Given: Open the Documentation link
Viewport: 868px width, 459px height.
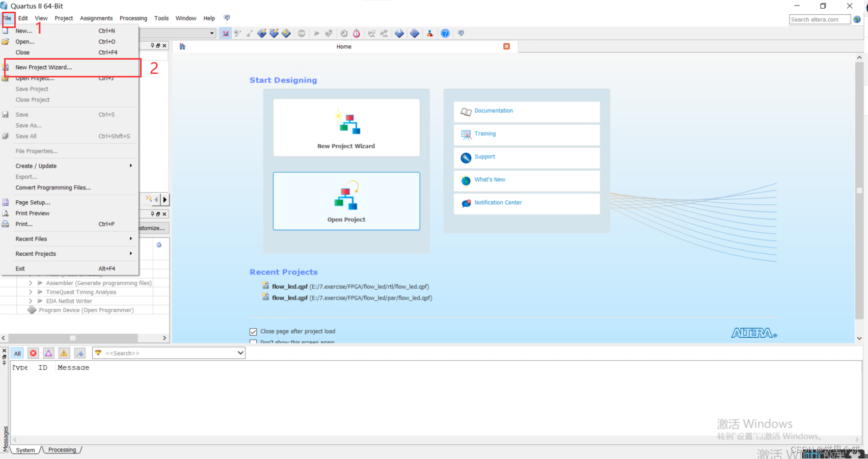Looking at the screenshot, I should click(494, 111).
